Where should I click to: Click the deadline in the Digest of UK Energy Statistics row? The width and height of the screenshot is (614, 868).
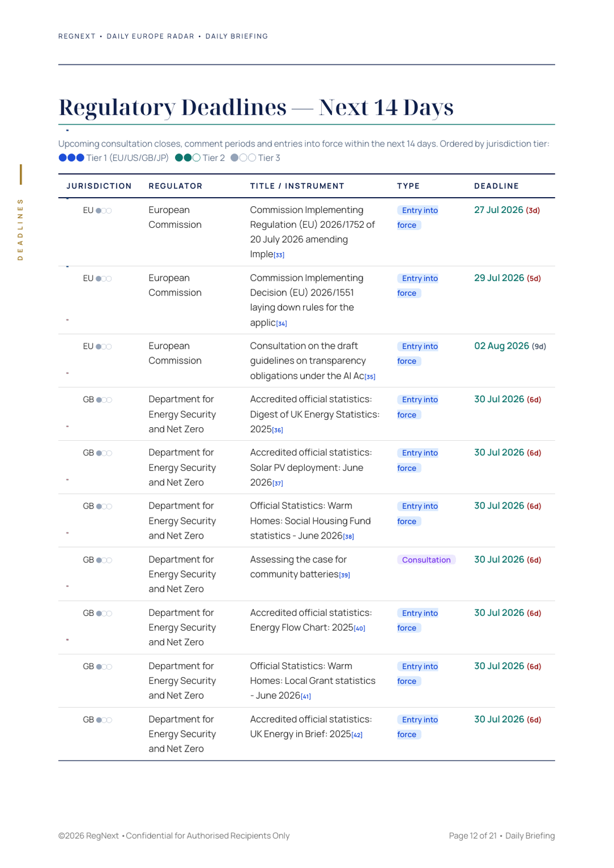[x=508, y=399]
